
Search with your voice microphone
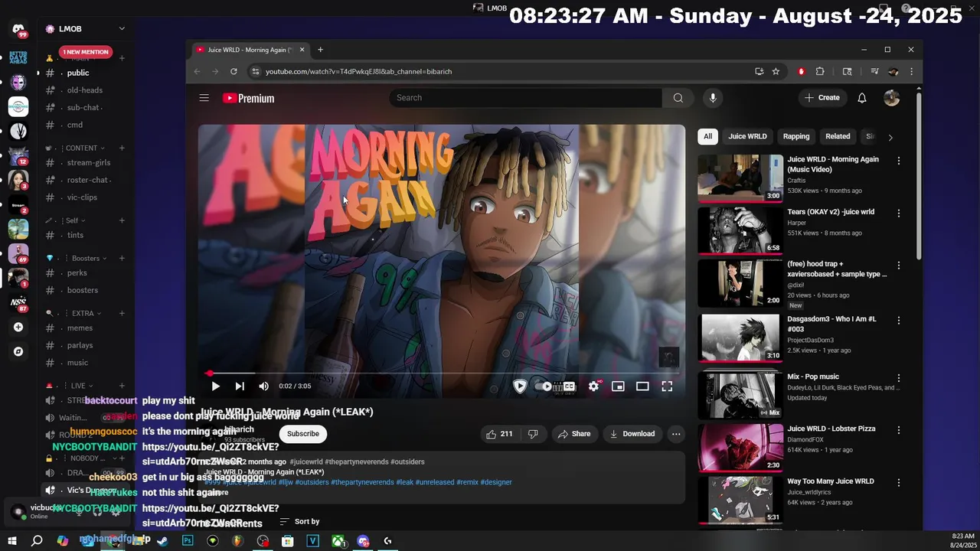[x=713, y=98]
